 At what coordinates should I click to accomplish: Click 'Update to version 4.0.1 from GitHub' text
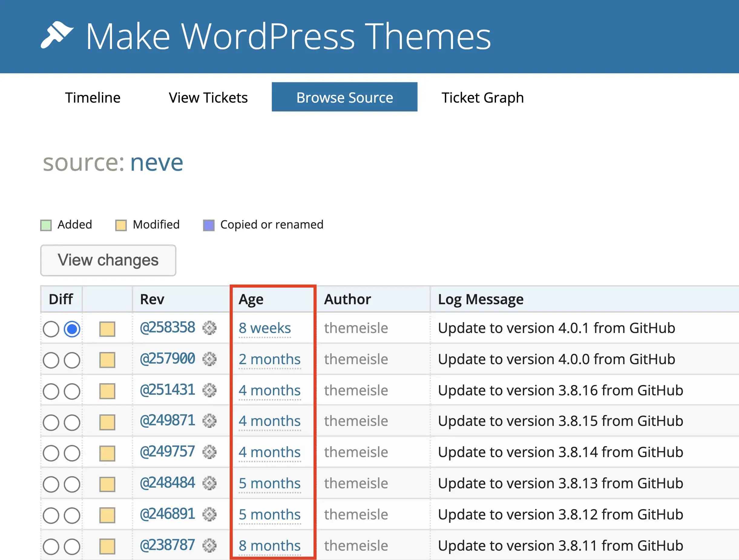pyautogui.click(x=557, y=328)
